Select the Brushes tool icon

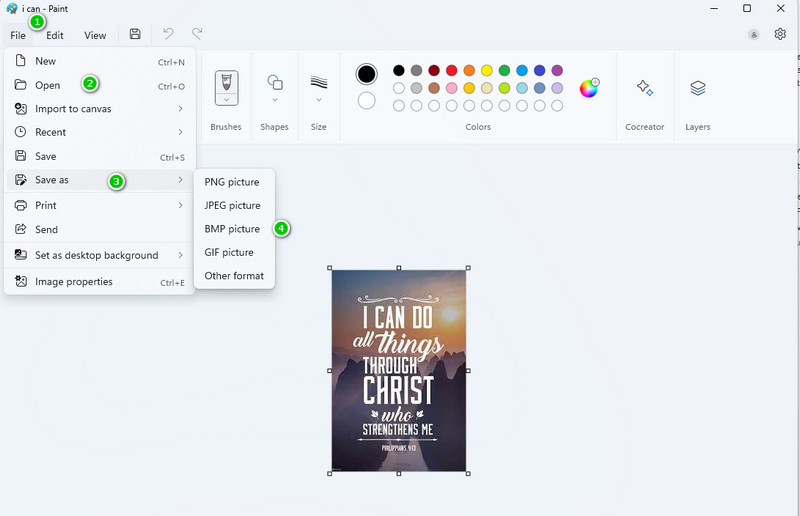click(x=226, y=82)
